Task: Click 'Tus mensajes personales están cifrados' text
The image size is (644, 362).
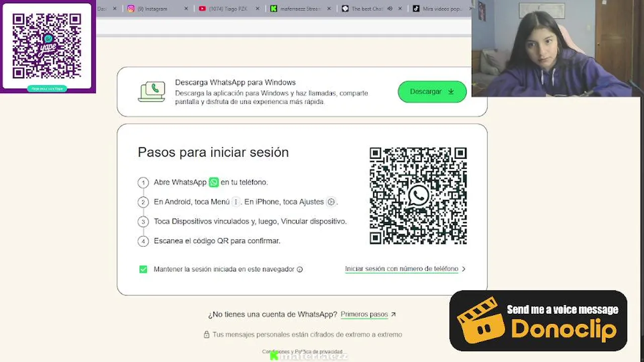Action: point(307,334)
